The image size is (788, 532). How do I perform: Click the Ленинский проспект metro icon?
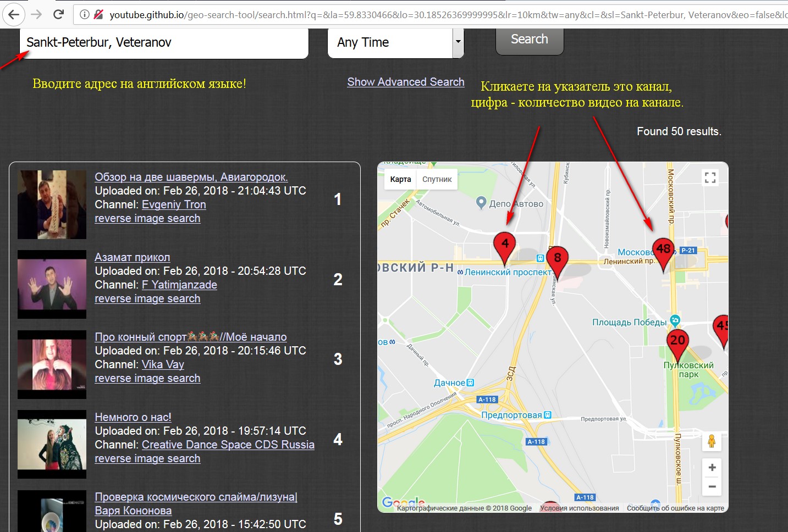pyautogui.click(x=460, y=272)
